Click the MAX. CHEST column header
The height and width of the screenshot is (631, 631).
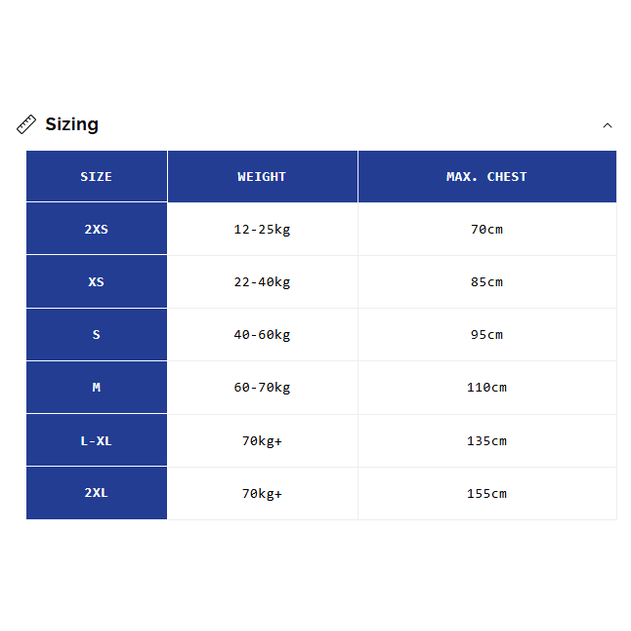[x=486, y=177]
